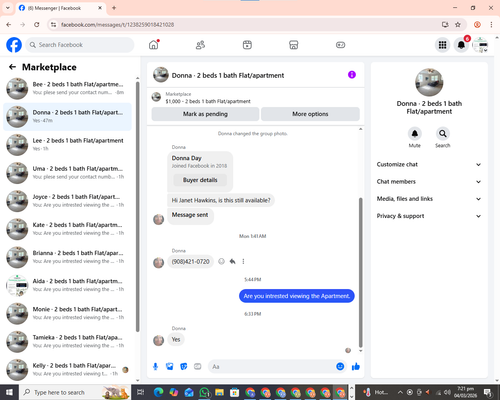Image resolution: width=500 pixels, height=400 pixels.
Task: Click the message input field
Action: coord(272,367)
